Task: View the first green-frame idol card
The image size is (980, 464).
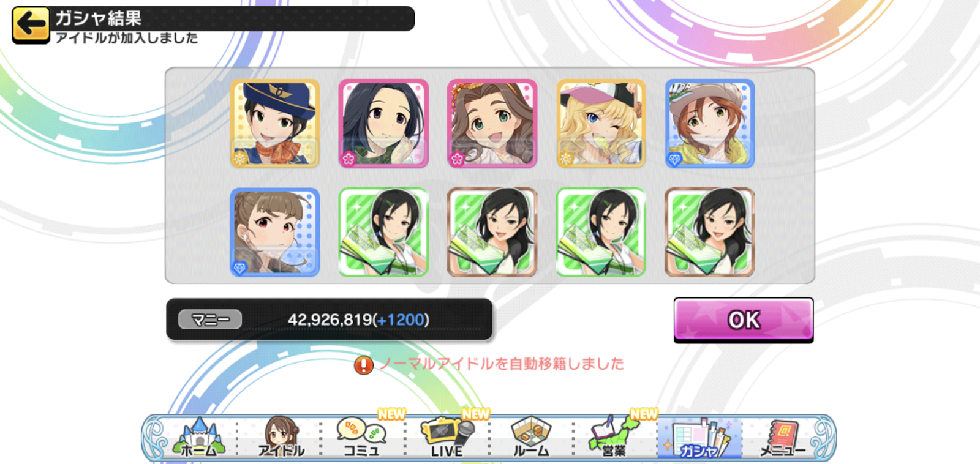Action: coord(383,232)
